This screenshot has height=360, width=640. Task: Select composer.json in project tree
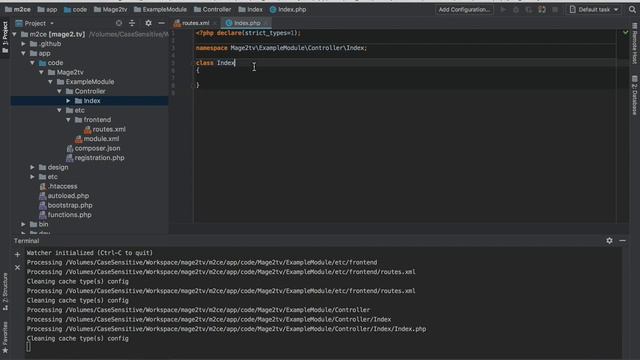pyautogui.click(x=93, y=148)
